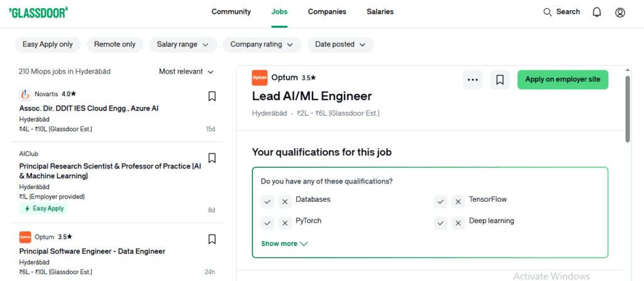Confirm PyTorch qualification with checkmark

click(x=267, y=223)
